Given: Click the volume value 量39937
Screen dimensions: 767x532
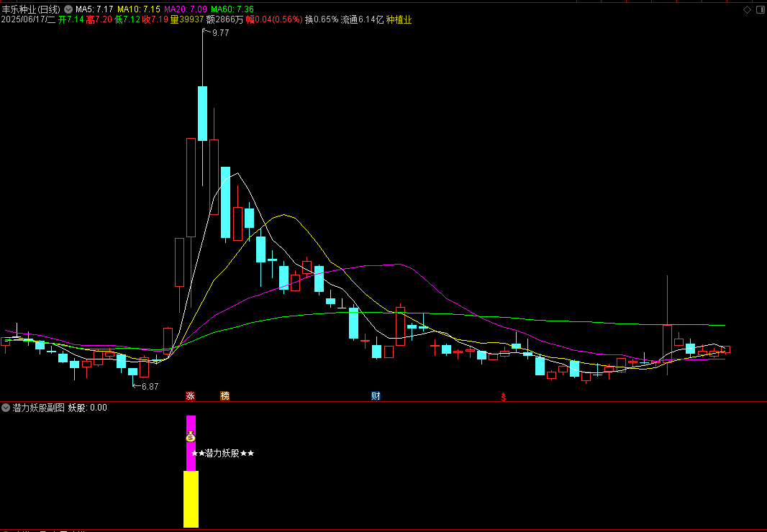Looking at the screenshot, I should [x=187, y=19].
